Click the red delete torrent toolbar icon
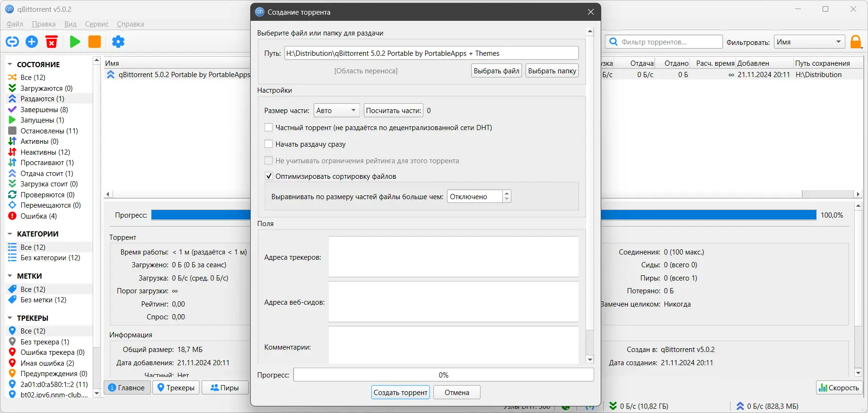The width and height of the screenshot is (868, 413). 52,42
